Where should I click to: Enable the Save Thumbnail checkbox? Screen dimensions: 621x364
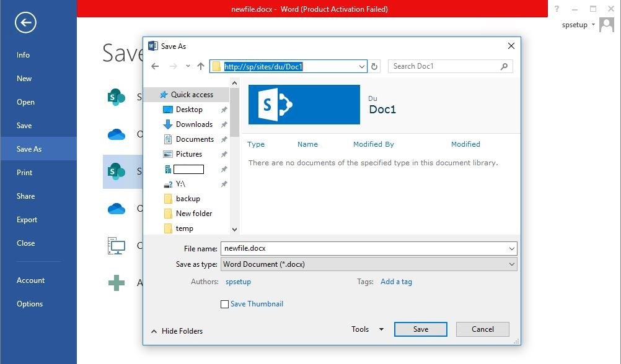coord(224,304)
